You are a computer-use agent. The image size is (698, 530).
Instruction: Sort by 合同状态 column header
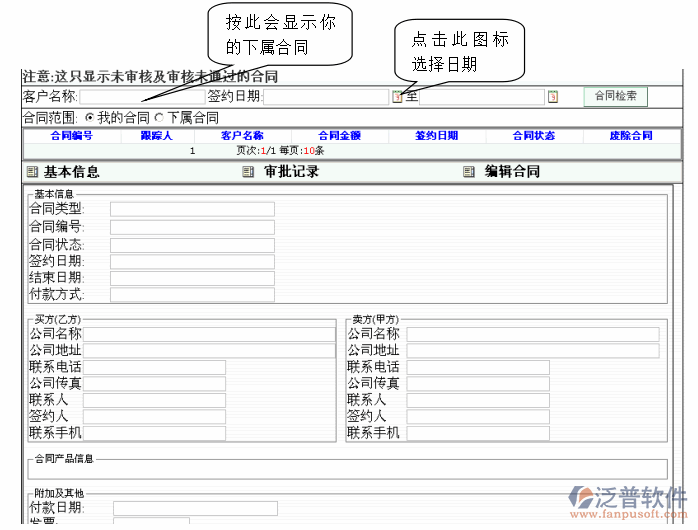coord(534,136)
